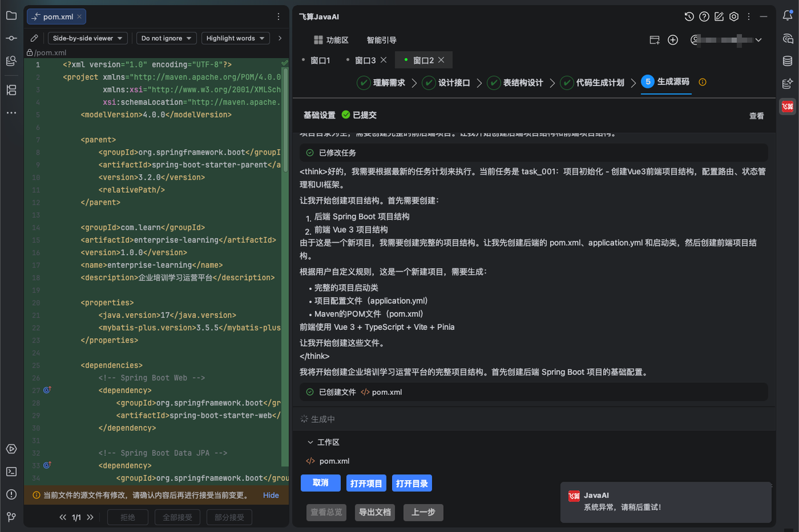Open Do not ignore dropdown

[x=166, y=38]
